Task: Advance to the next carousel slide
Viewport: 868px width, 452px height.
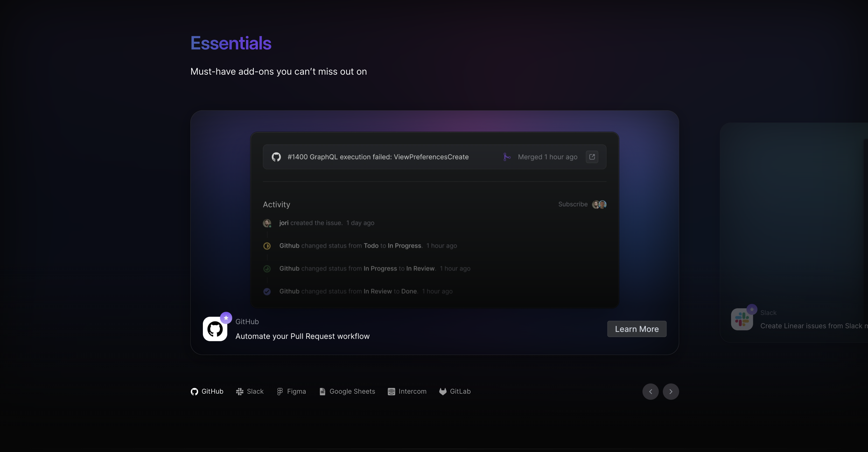Action: coord(671,392)
